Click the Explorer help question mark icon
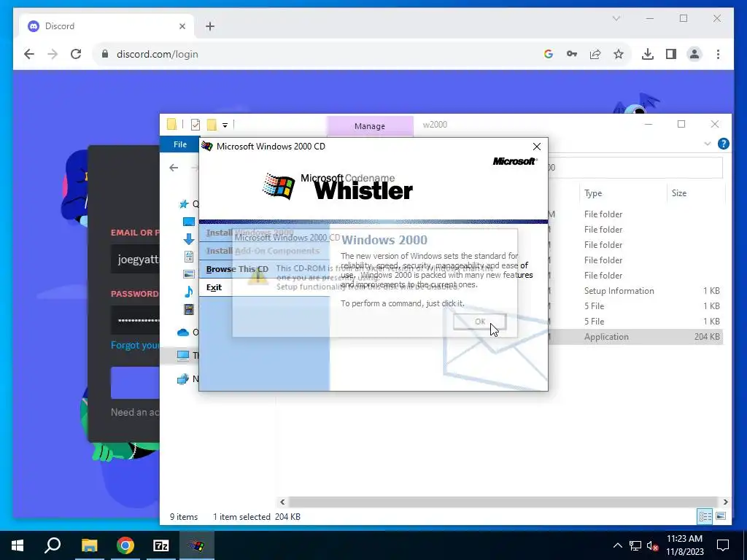This screenshot has height=560, width=747. [723, 144]
